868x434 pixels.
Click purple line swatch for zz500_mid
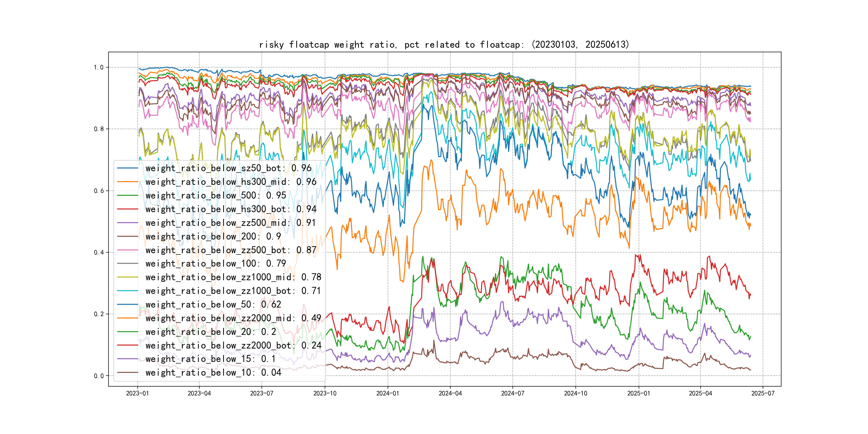[128, 223]
